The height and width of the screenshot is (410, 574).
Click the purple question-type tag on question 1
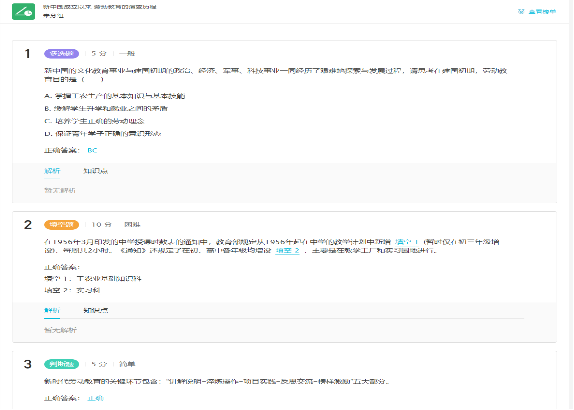pyautogui.click(x=62, y=53)
